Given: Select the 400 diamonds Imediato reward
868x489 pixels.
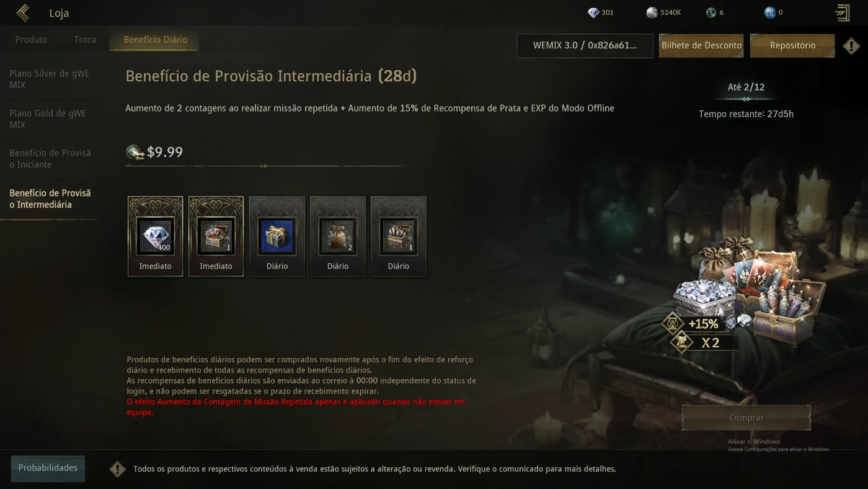Looking at the screenshot, I should (x=156, y=236).
